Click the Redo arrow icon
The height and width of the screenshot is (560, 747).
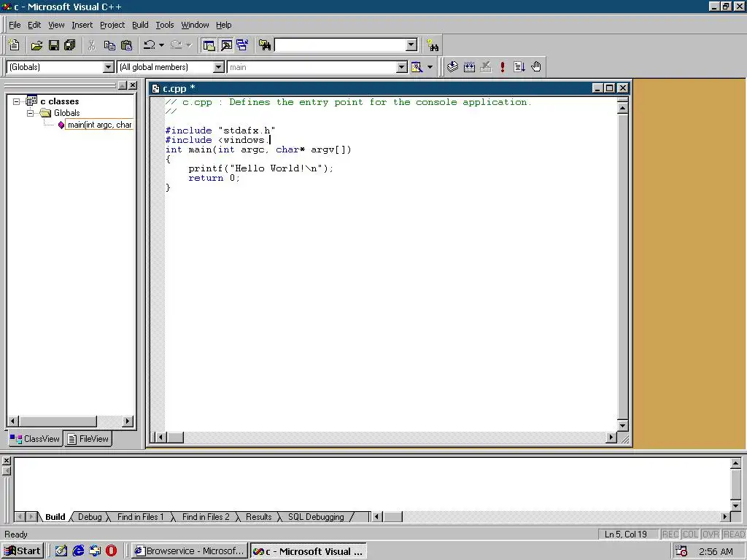click(x=177, y=45)
